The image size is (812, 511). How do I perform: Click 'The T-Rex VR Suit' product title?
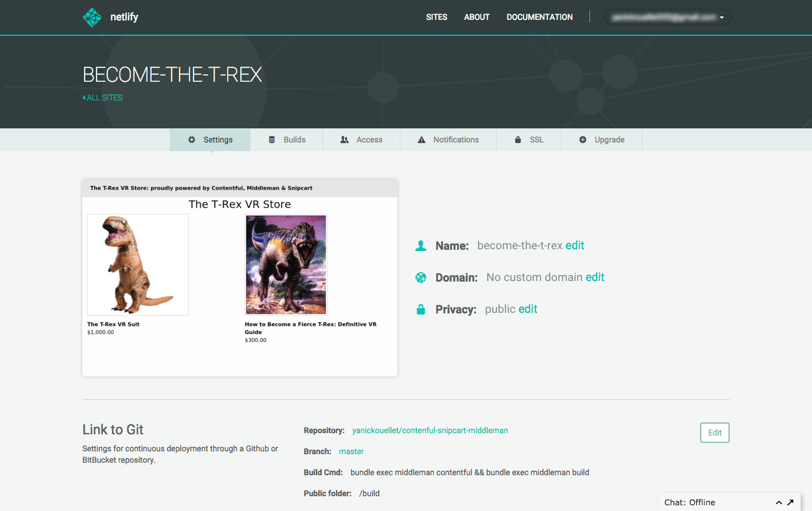pyautogui.click(x=114, y=324)
